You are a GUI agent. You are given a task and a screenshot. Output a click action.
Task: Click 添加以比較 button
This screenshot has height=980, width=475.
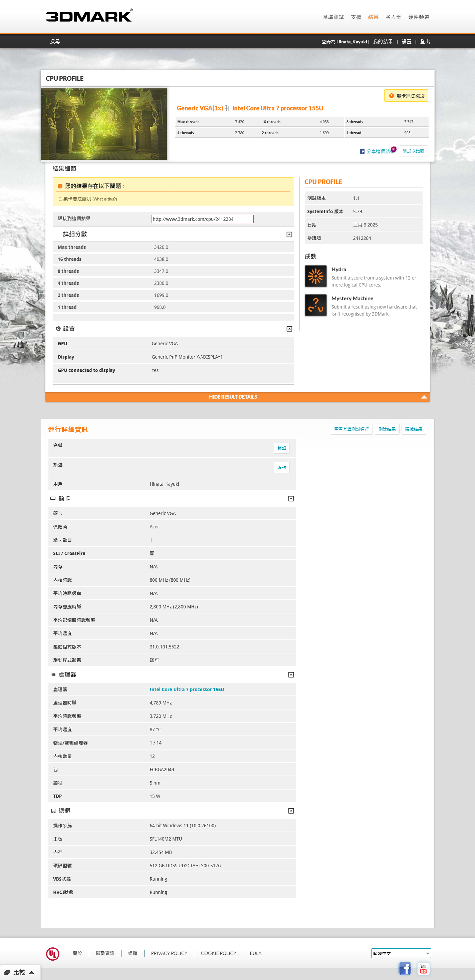(x=413, y=151)
